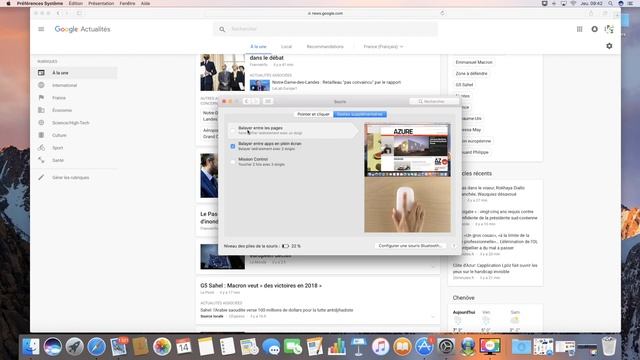Image resolution: width=640 pixels, height=360 pixels.
Task: Open G5 Sahel Macron victoires headline
Action: [x=261, y=285]
